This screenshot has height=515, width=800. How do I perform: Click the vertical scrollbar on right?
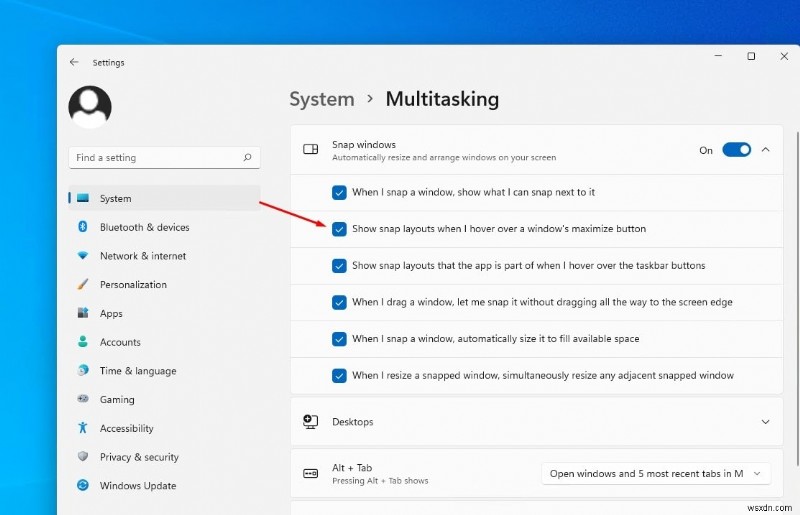(x=797, y=298)
